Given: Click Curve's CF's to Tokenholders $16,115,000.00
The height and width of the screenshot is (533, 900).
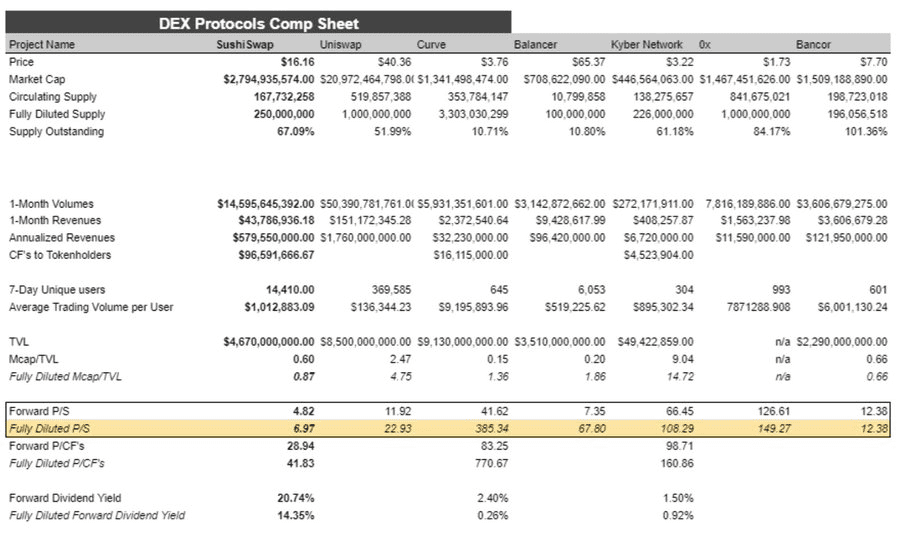Looking at the screenshot, I should pos(471,255).
